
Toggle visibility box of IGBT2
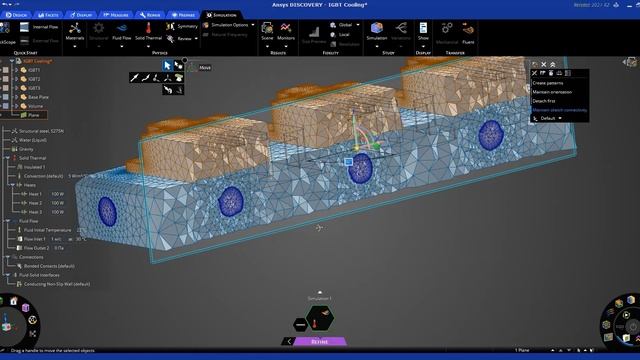coord(6,79)
